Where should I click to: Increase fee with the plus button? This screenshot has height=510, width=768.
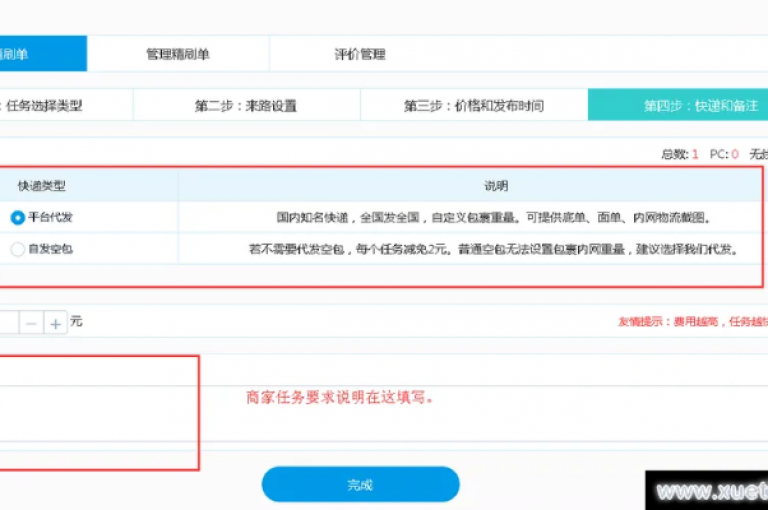(55, 323)
